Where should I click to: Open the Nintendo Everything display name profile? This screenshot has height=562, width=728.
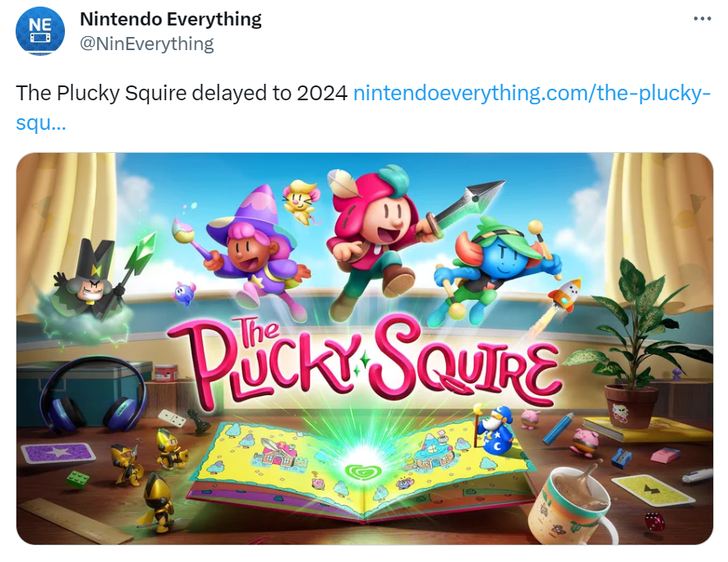click(171, 19)
